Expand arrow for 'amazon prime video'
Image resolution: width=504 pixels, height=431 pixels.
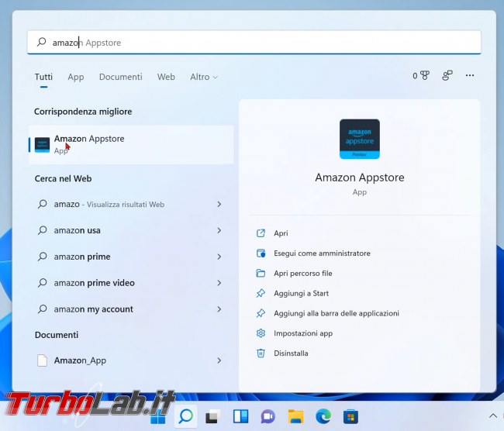click(x=219, y=283)
